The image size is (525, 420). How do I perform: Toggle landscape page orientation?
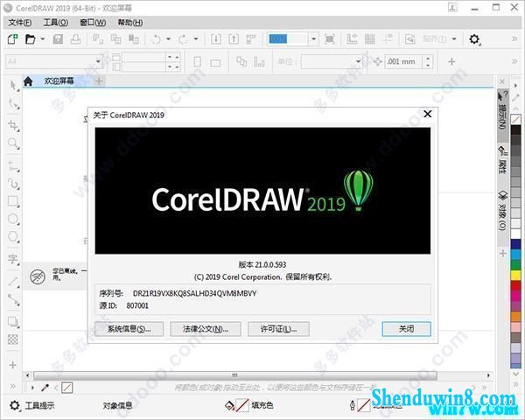[x=215, y=63]
